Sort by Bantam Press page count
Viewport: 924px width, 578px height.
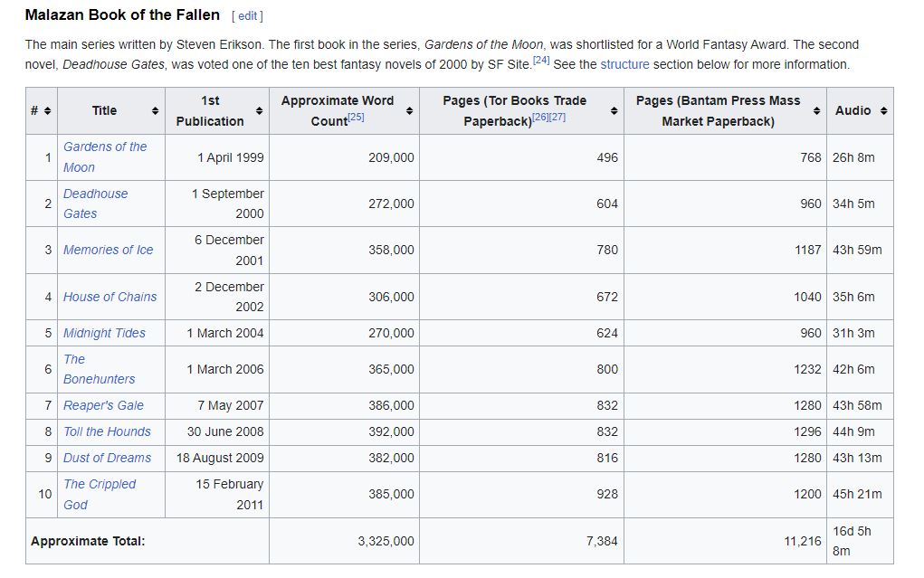(816, 110)
